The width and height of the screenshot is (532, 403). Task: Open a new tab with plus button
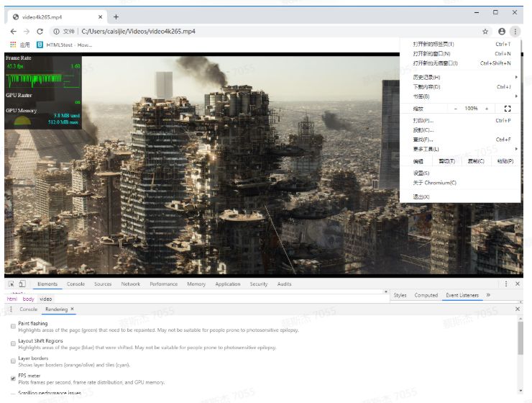tap(116, 17)
